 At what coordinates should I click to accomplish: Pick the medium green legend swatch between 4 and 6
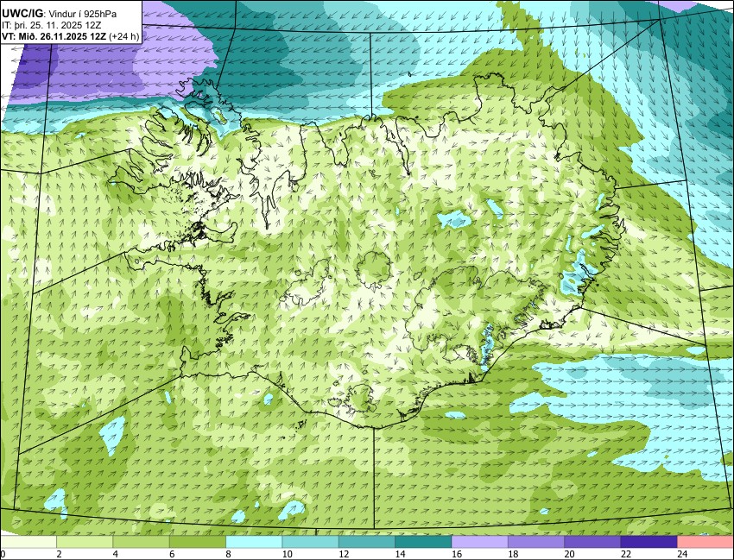pos(141,542)
